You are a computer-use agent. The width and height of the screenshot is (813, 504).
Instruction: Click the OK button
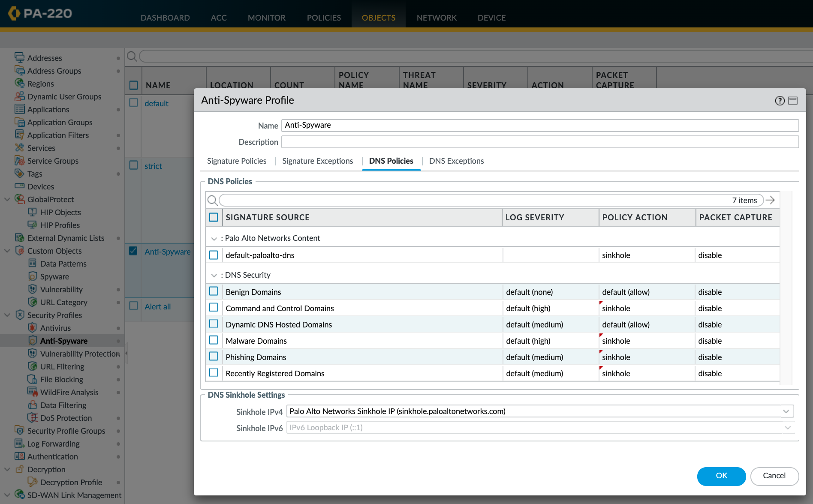coord(721,476)
